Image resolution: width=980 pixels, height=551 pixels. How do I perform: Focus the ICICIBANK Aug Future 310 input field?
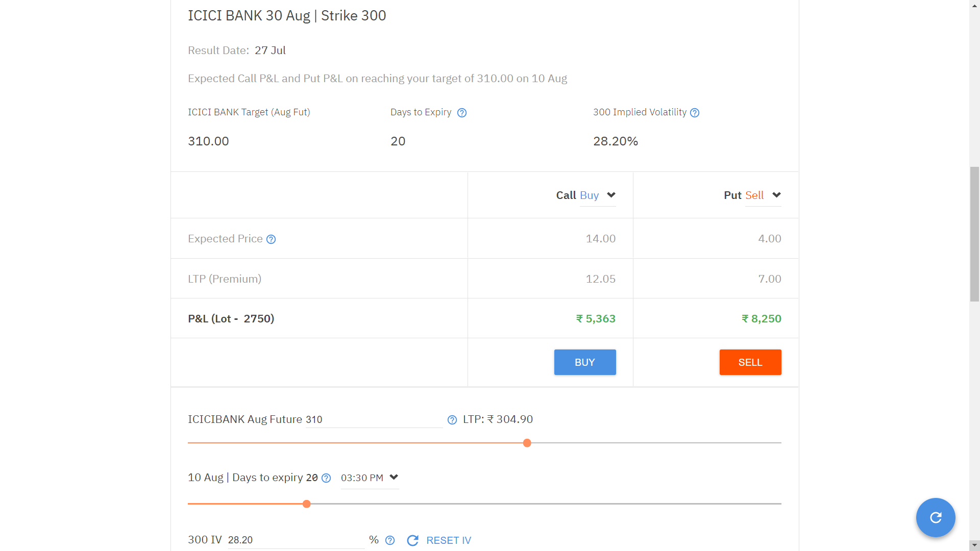click(374, 419)
